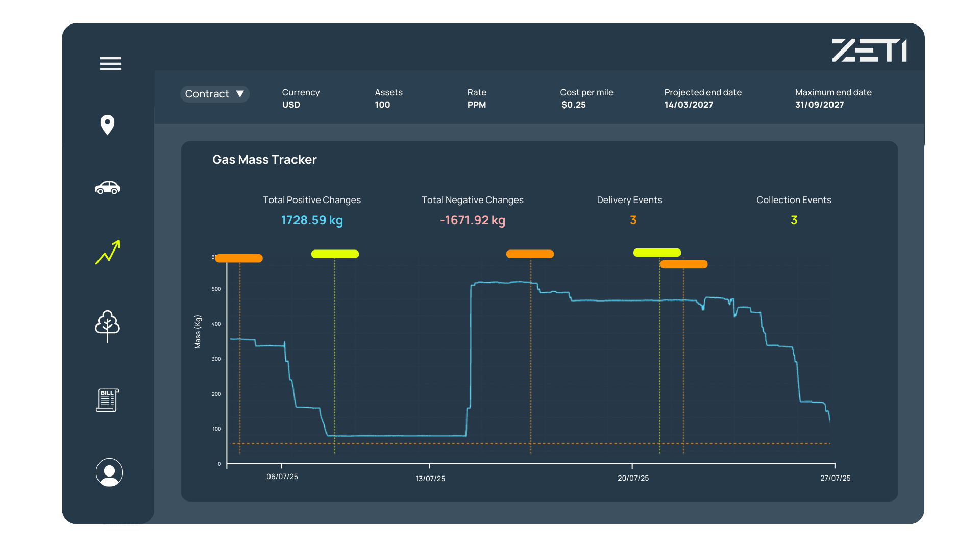This screenshot has height=551, width=980.
Task: Open the vehicle car icon section
Action: click(107, 188)
